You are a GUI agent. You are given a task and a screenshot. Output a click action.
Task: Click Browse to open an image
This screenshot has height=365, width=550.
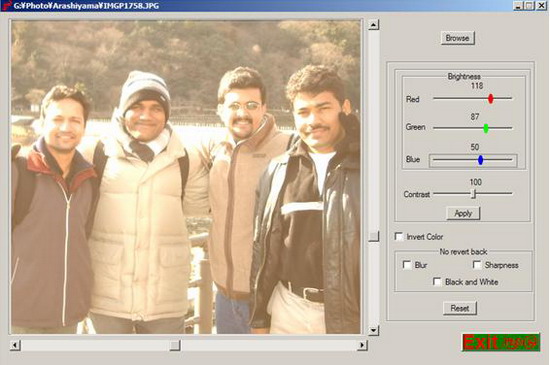(x=458, y=38)
